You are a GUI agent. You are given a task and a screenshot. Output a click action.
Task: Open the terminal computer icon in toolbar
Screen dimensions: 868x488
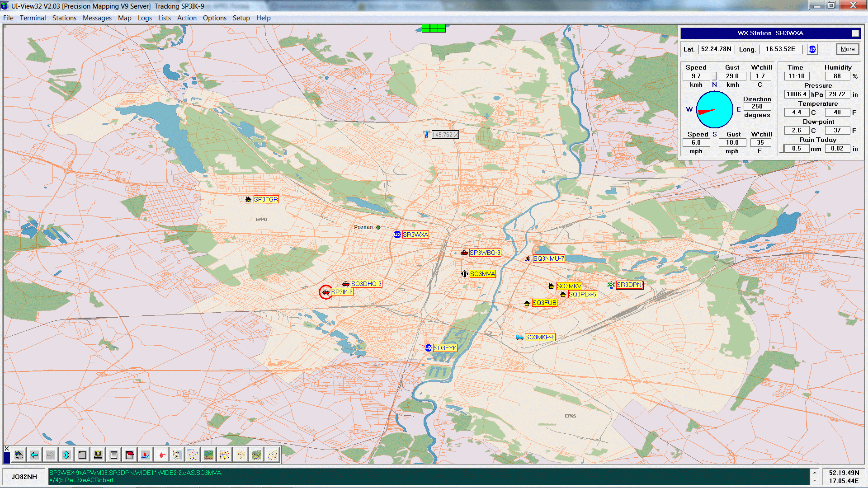tap(98, 455)
